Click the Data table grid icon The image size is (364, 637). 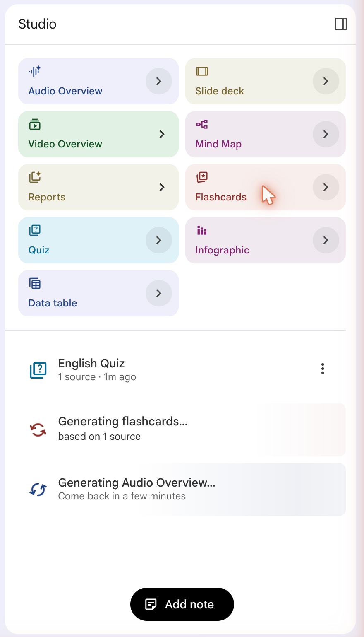[35, 283]
